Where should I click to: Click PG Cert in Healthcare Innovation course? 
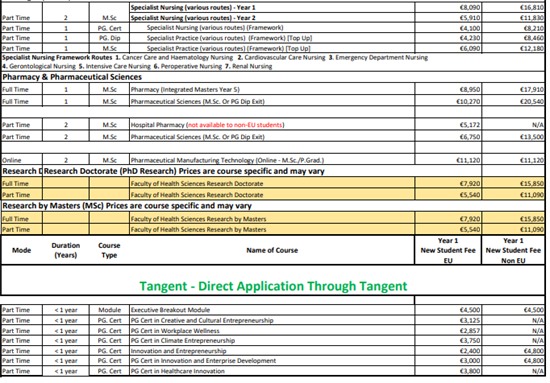[178, 371]
